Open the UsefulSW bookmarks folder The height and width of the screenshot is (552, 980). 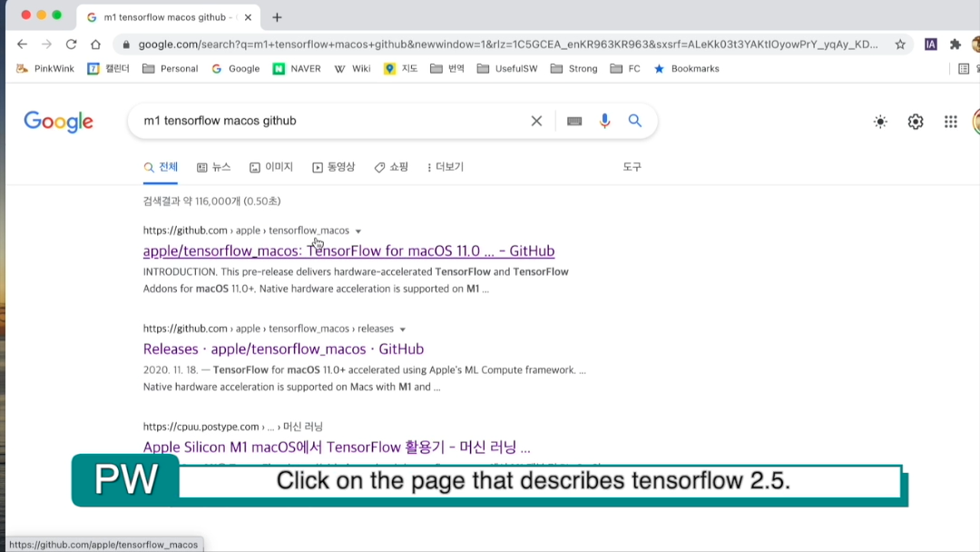[507, 69]
